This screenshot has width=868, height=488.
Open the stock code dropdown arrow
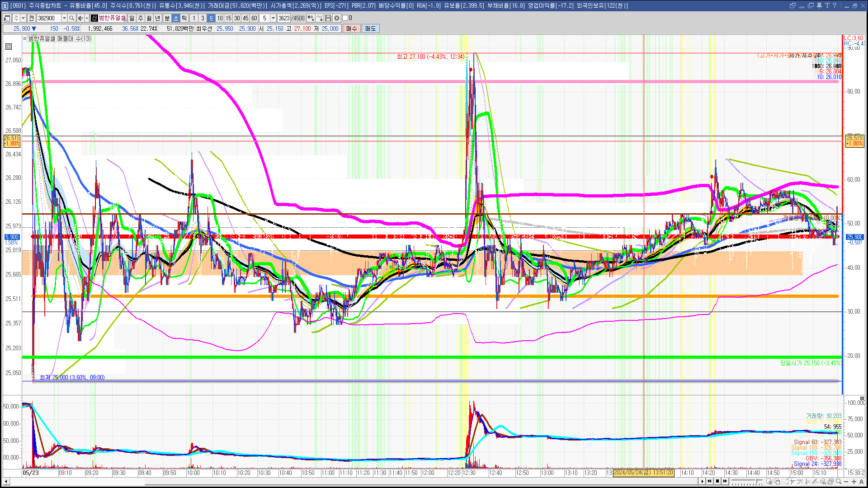click(64, 18)
